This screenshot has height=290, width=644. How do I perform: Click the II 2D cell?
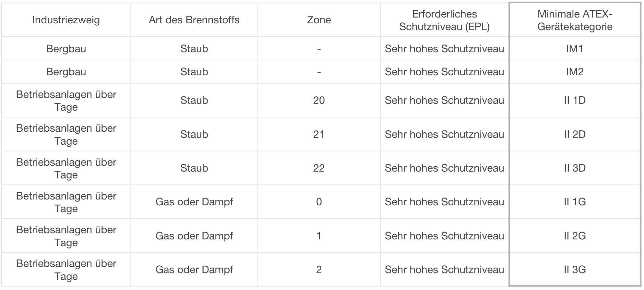pos(575,134)
